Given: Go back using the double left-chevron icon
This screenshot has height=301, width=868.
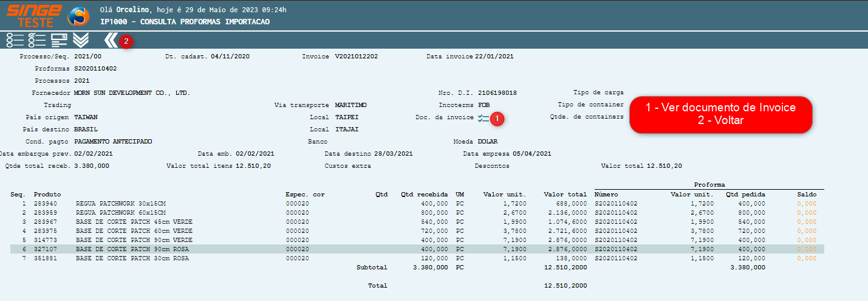Looking at the screenshot, I should click(110, 41).
